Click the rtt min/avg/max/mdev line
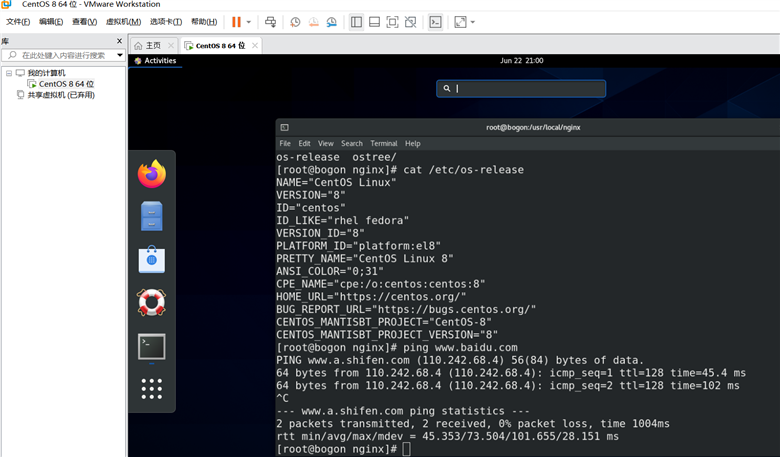780x457 pixels. click(x=448, y=437)
